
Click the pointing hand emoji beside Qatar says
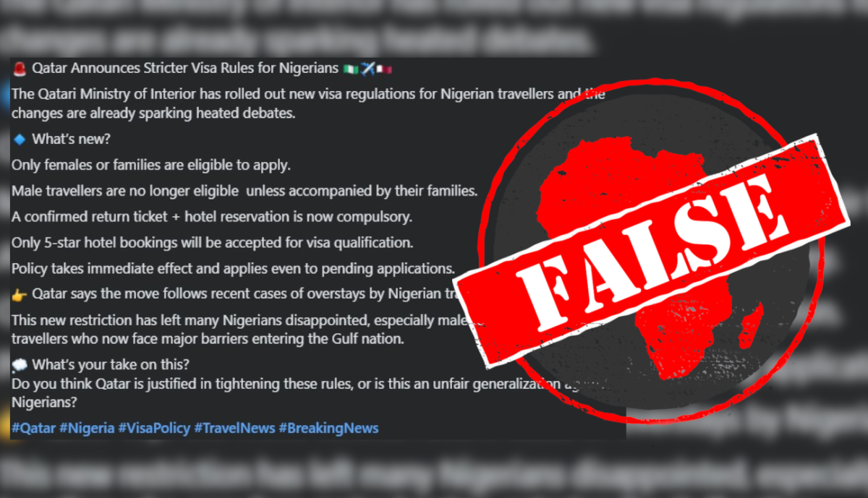coord(20,294)
